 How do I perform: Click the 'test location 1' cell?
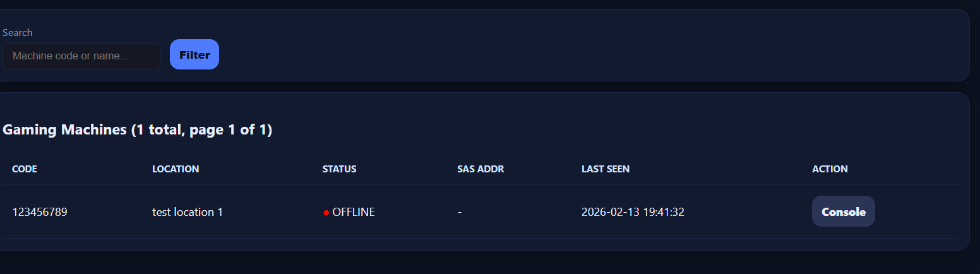point(188,212)
